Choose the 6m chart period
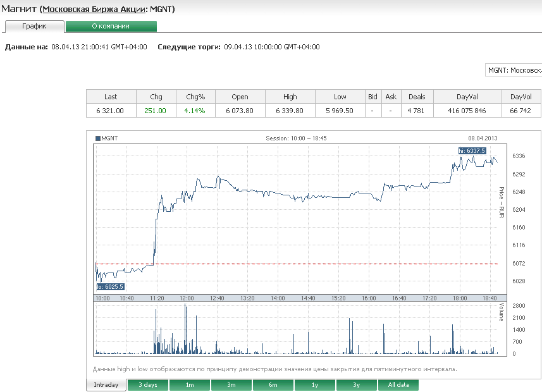Screen dimensions: 542x392 [273, 385]
